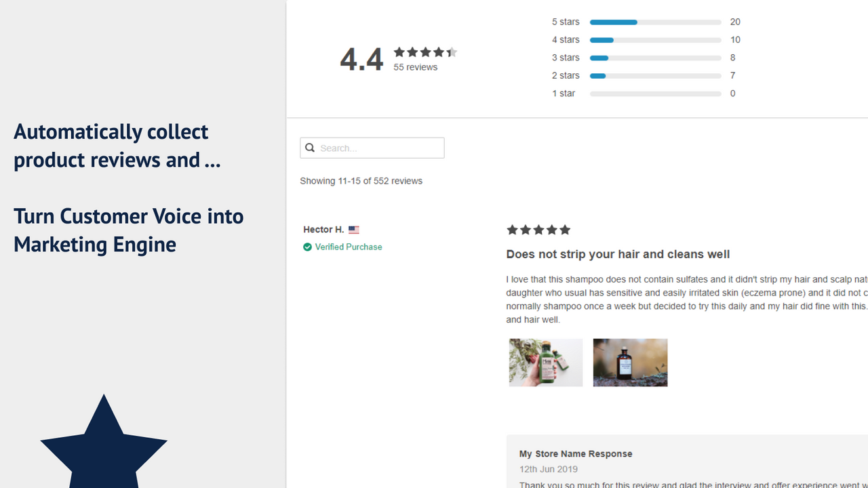Viewport: 868px width, 488px height.
Task: Click the 'My Store Name Response' heading
Action: (576, 454)
